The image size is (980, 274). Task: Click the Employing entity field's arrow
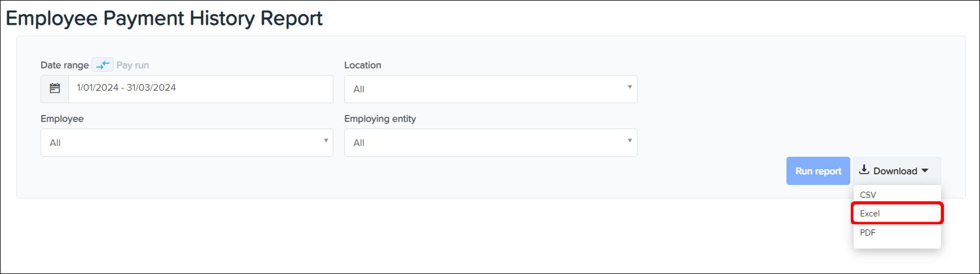pyautogui.click(x=630, y=141)
